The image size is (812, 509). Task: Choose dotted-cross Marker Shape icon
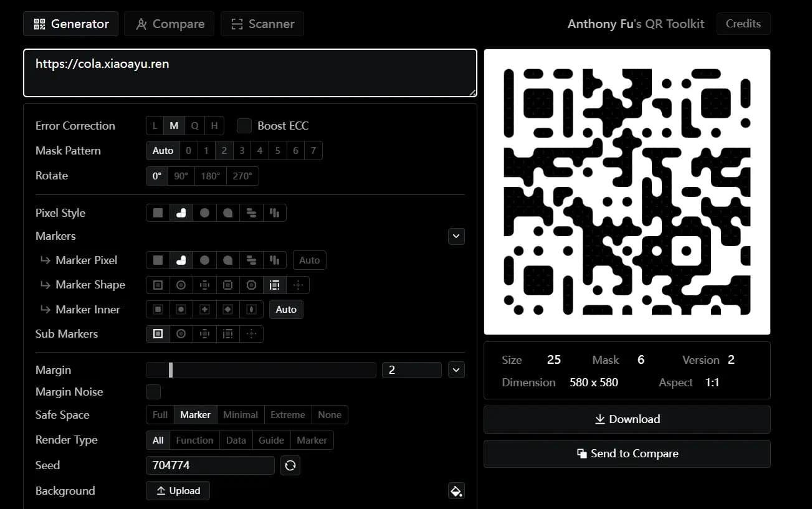(298, 285)
